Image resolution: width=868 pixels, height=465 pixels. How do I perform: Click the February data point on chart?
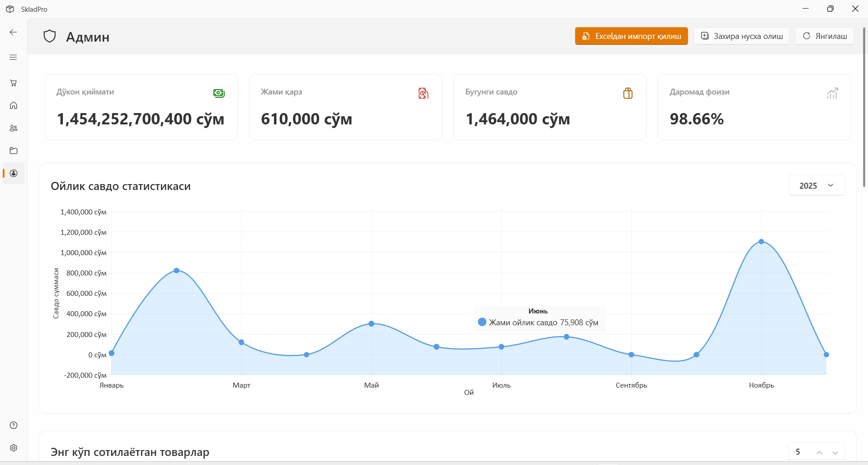pyautogui.click(x=177, y=270)
